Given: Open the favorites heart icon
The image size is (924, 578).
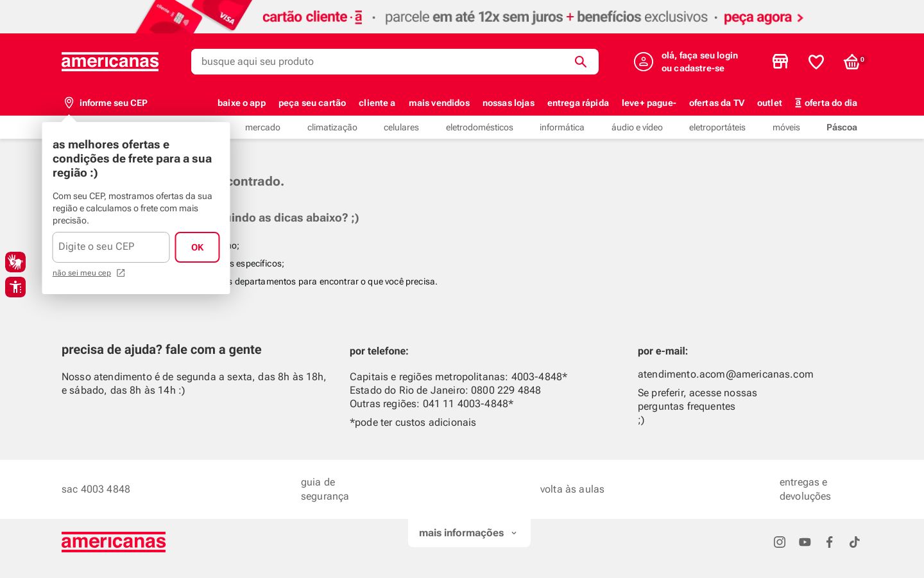Looking at the screenshot, I should (x=816, y=62).
